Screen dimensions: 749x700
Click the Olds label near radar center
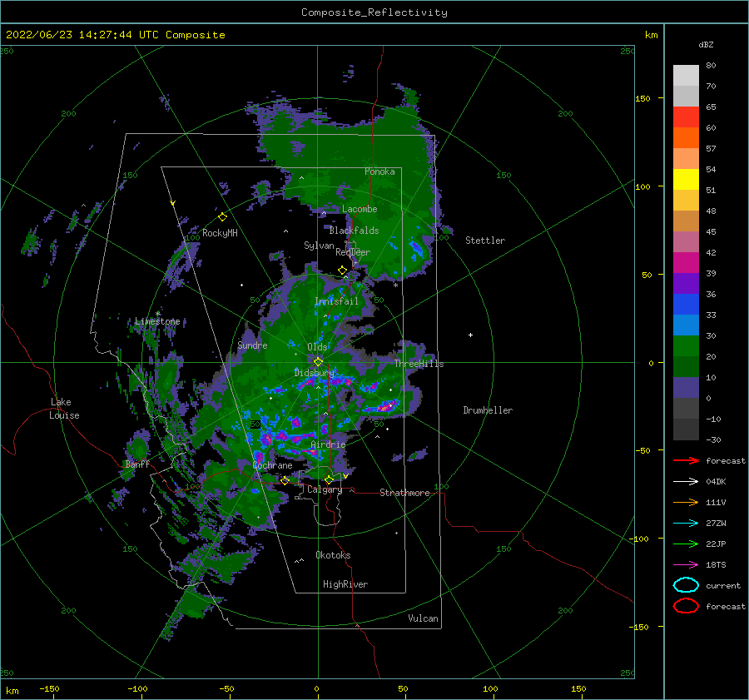pyautogui.click(x=317, y=347)
